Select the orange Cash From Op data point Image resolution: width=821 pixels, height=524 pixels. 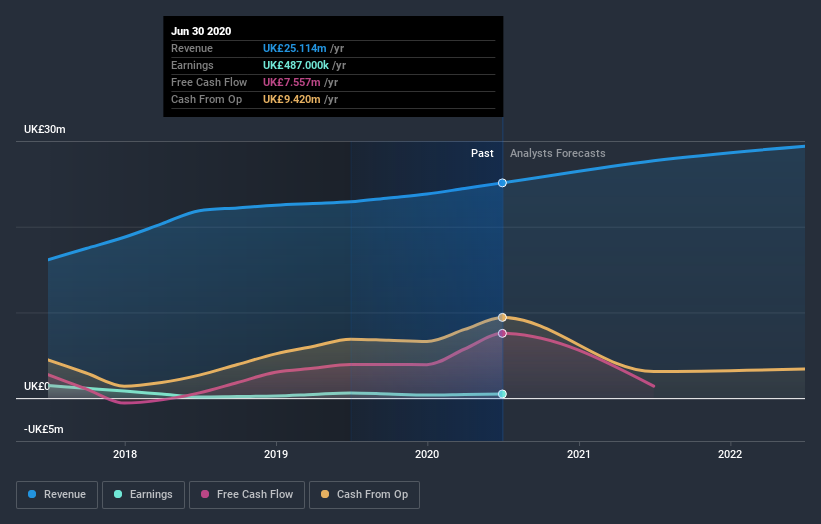502,317
